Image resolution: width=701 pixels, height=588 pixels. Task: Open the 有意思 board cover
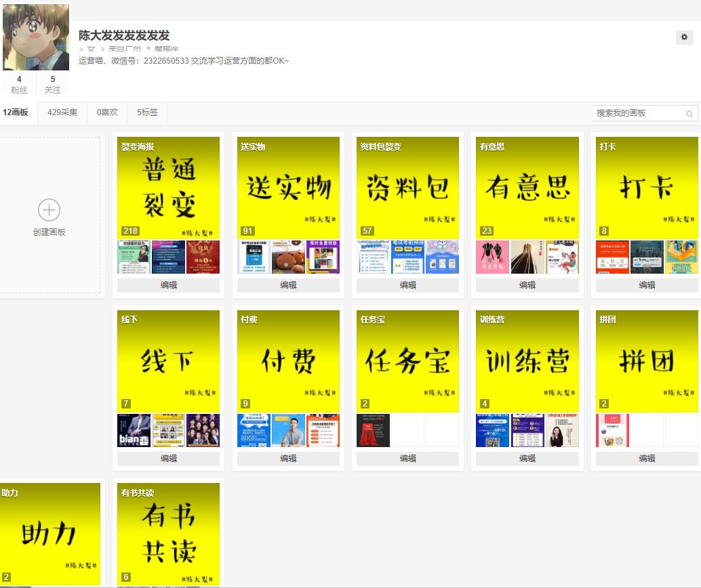tap(527, 188)
